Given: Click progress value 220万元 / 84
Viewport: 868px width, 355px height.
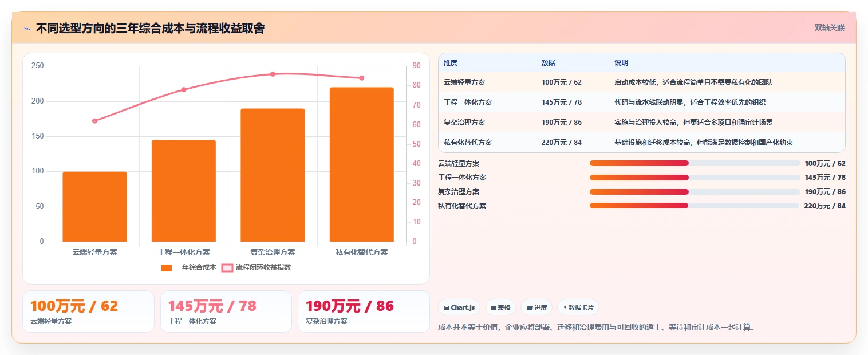Looking at the screenshot, I should click(x=824, y=206).
